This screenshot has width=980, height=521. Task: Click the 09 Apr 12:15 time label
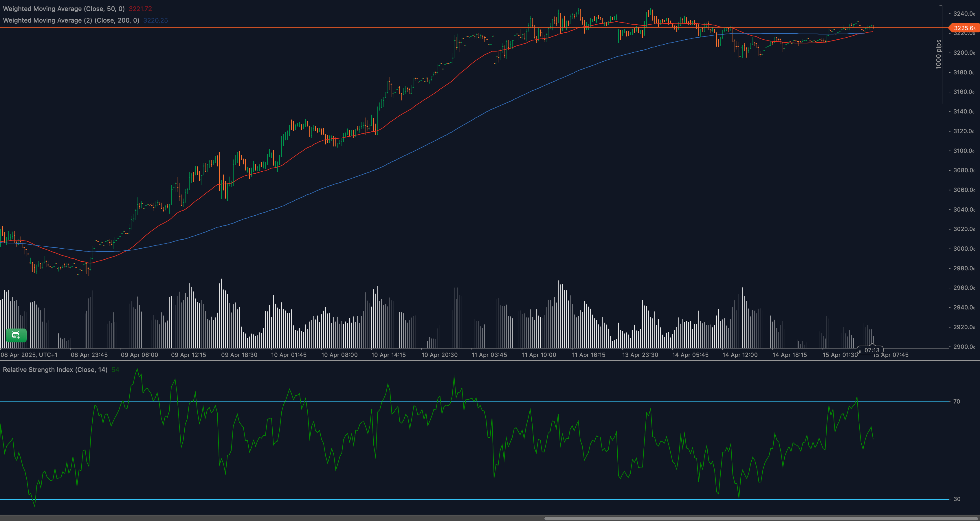[188, 355]
